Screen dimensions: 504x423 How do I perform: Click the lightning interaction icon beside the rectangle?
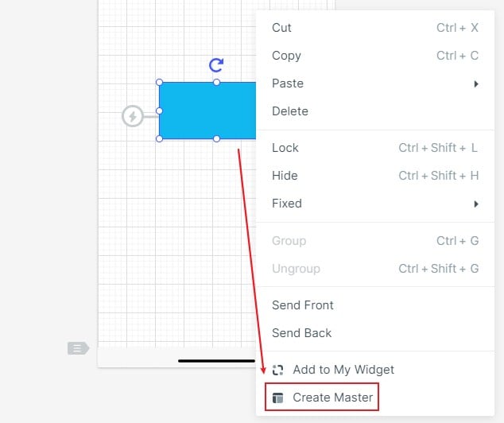tap(133, 117)
